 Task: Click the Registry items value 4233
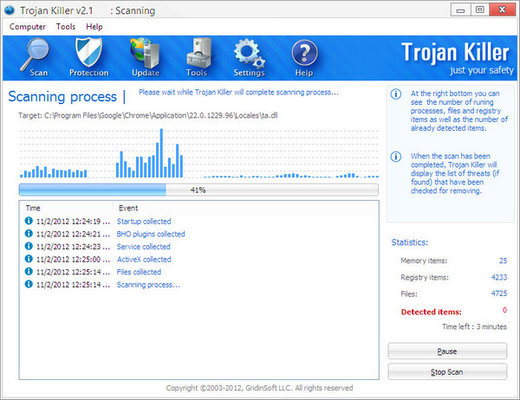[x=499, y=277]
